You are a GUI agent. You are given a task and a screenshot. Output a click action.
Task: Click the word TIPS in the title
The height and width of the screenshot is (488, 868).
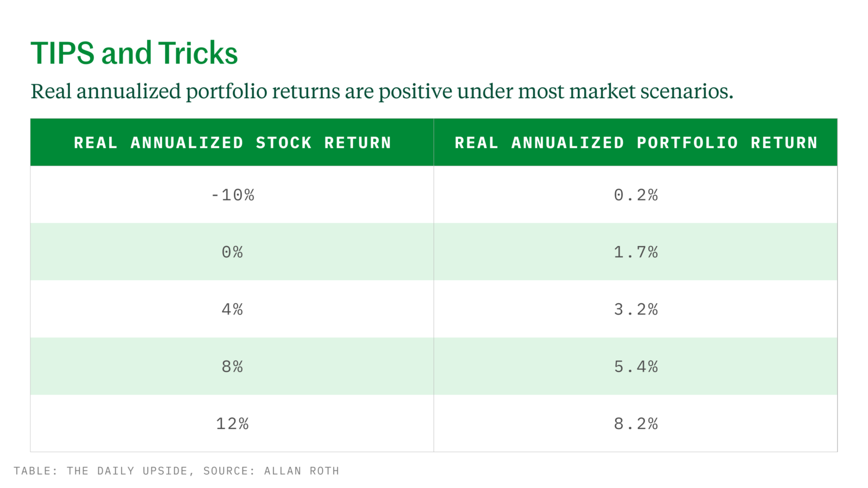(62, 54)
